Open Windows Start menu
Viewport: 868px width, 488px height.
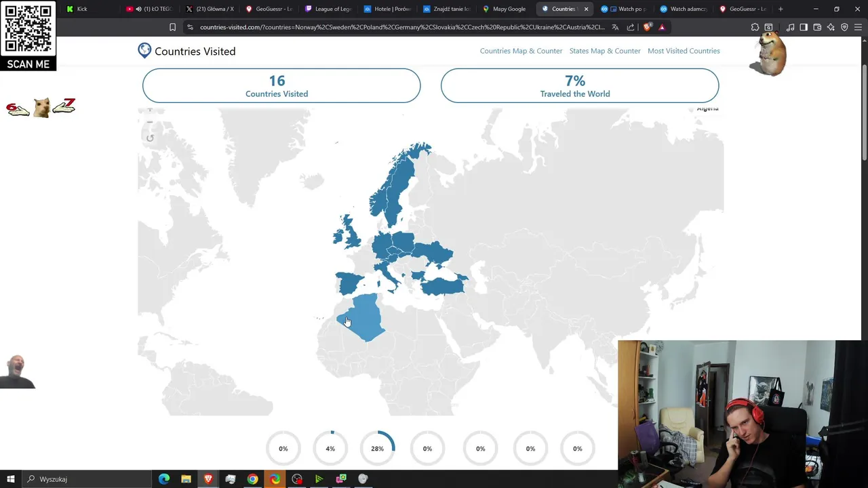(x=11, y=479)
